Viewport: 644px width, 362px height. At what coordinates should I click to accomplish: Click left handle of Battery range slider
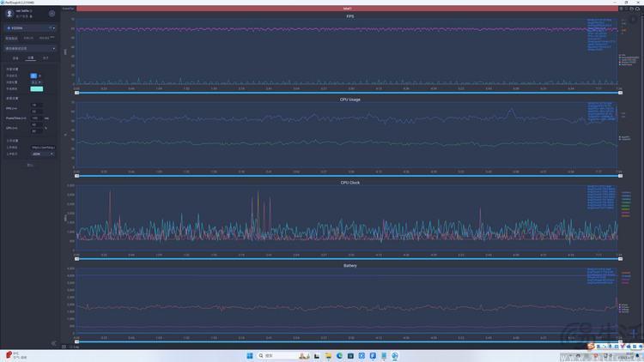coord(76,342)
